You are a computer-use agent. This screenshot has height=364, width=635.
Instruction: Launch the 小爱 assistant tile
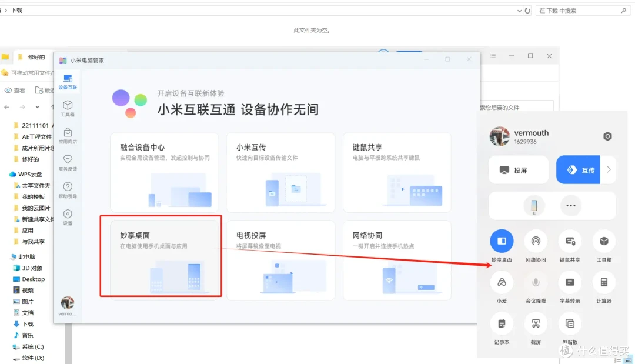pos(502,283)
